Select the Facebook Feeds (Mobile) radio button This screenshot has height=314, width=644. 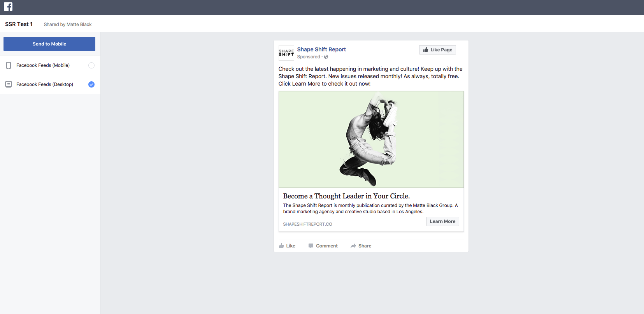(91, 65)
